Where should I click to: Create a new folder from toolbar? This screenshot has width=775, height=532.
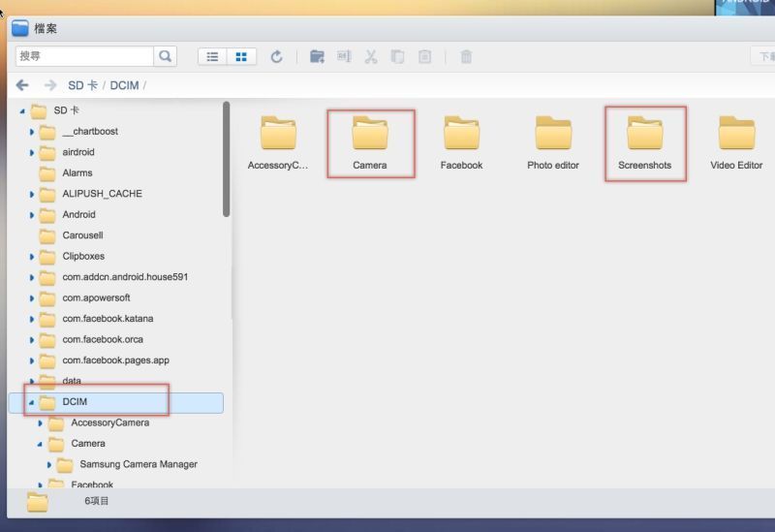pyautogui.click(x=317, y=57)
